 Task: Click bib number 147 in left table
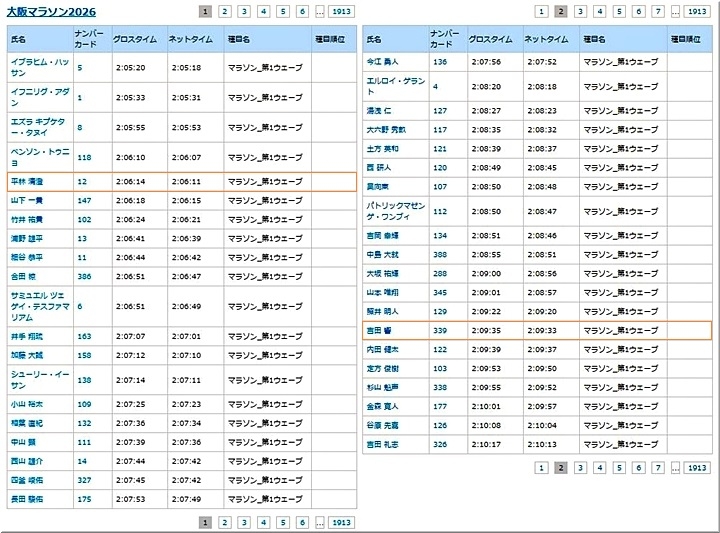click(84, 201)
